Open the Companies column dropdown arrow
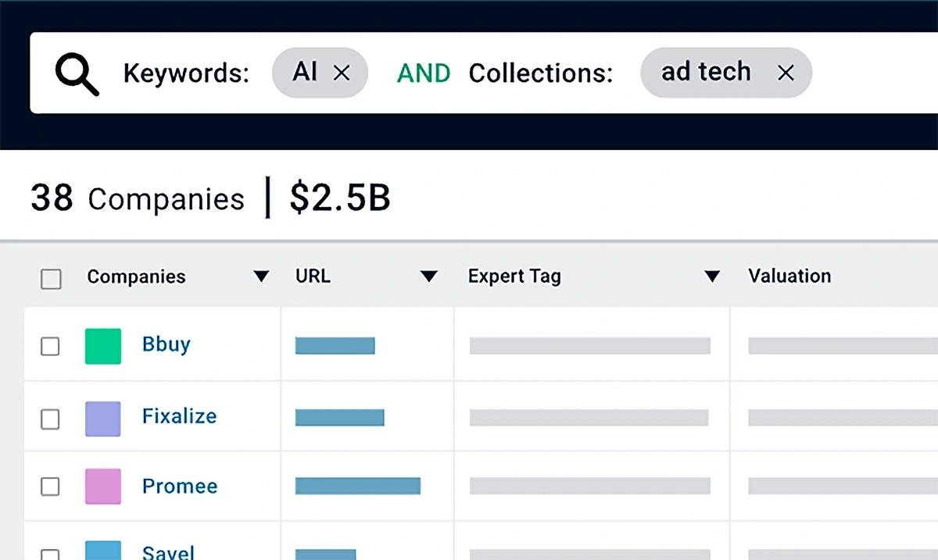The image size is (938, 560). point(261,276)
